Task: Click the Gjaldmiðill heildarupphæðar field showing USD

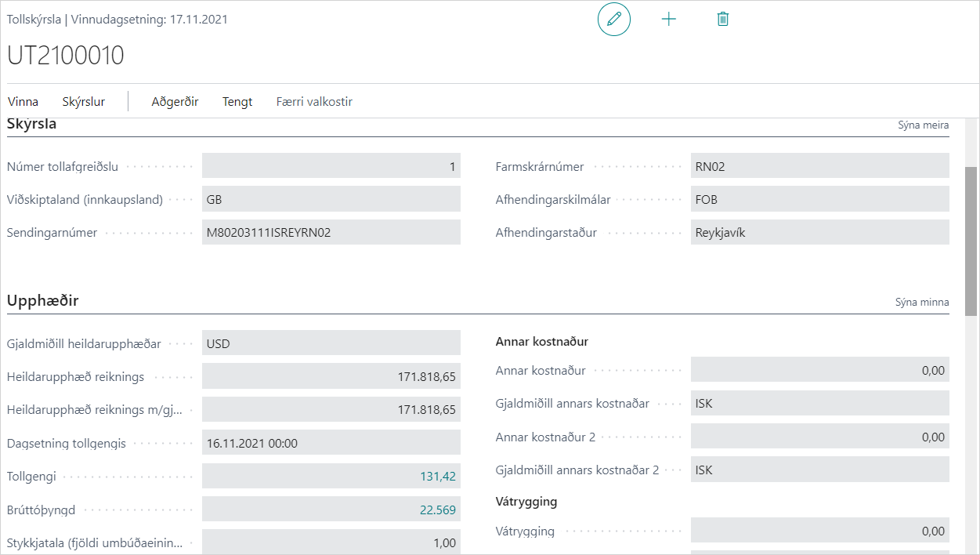Action: click(x=331, y=344)
